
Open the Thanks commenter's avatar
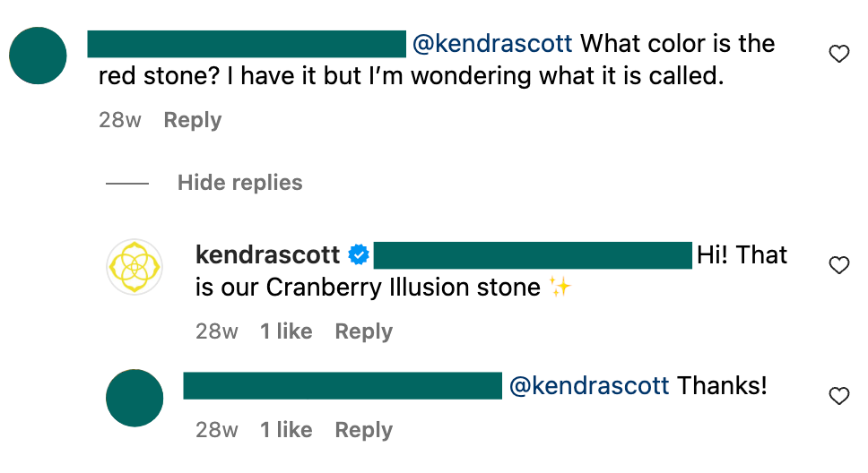tap(135, 398)
